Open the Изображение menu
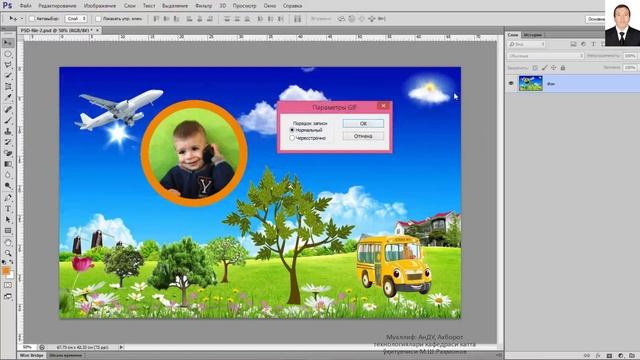This screenshot has height=360, width=640. coord(100,6)
